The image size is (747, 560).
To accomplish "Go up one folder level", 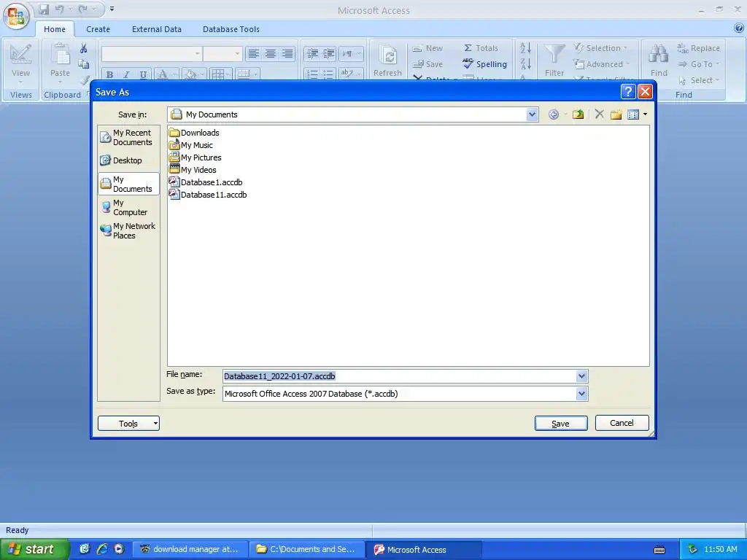I will tap(578, 114).
